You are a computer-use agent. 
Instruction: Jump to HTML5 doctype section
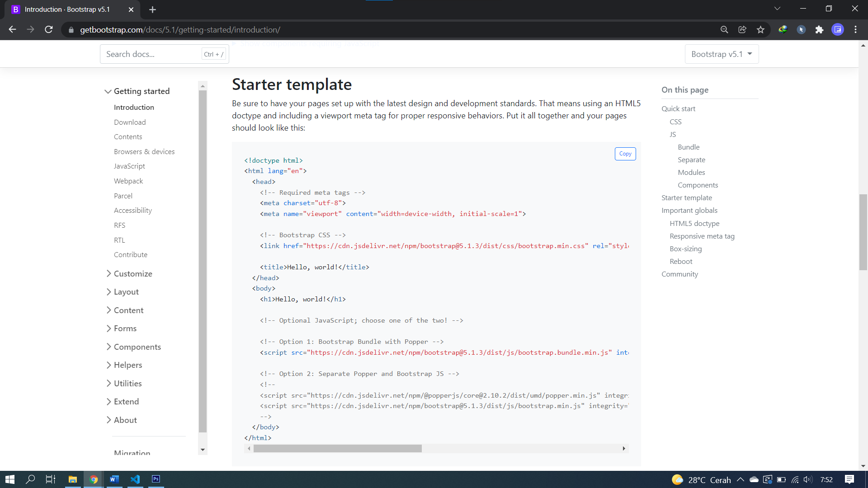(x=694, y=224)
